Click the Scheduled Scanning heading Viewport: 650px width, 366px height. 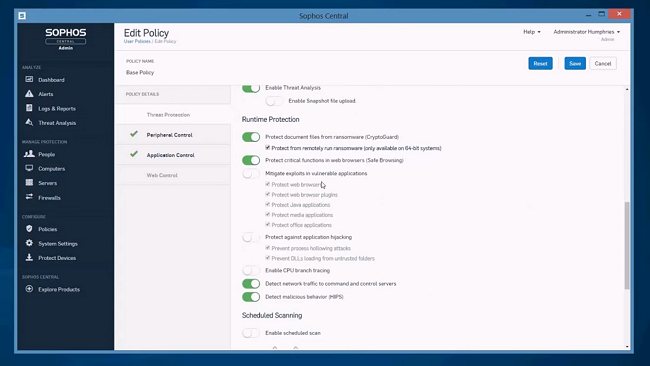point(272,315)
